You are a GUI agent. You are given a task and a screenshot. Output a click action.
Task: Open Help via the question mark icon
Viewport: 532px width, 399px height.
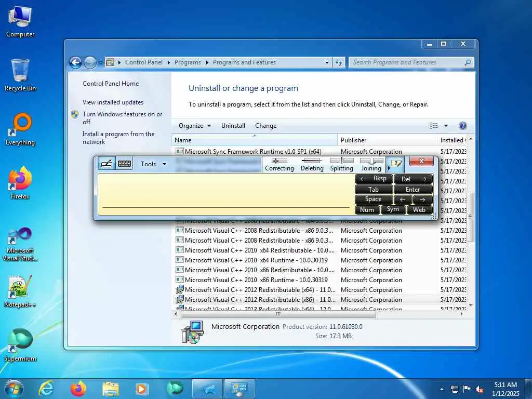coord(462,126)
